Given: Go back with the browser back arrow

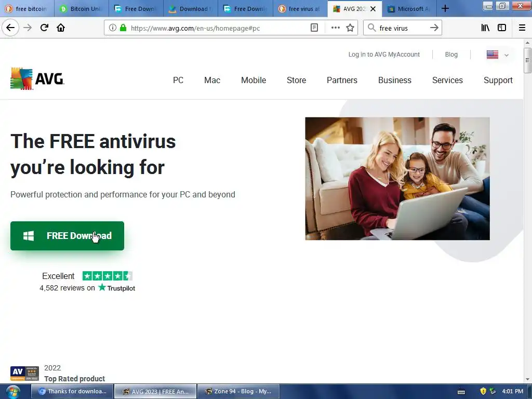Looking at the screenshot, I should tap(10, 28).
